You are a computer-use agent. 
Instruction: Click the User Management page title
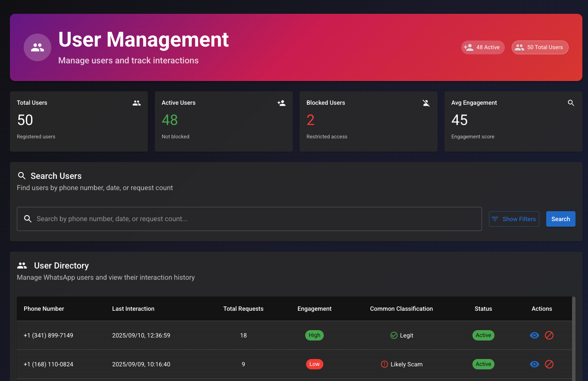pyautogui.click(x=144, y=39)
